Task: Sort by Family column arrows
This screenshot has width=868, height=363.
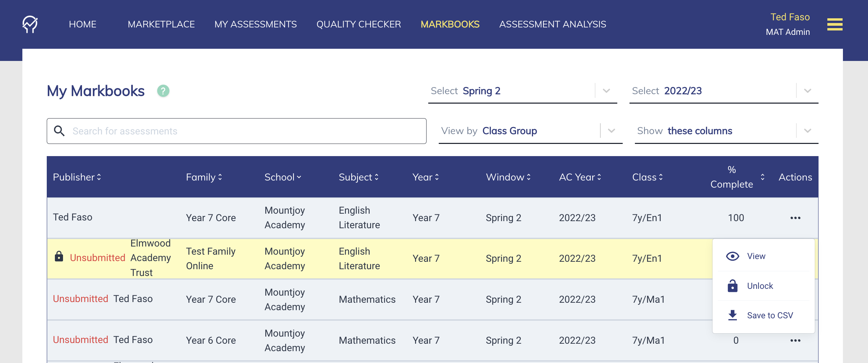Action: (x=220, y=177)
